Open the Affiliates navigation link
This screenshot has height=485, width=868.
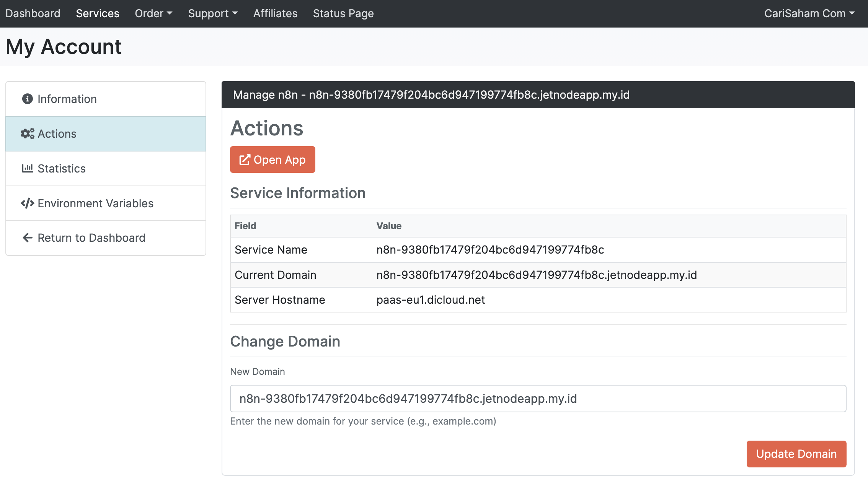click(275, 13)
